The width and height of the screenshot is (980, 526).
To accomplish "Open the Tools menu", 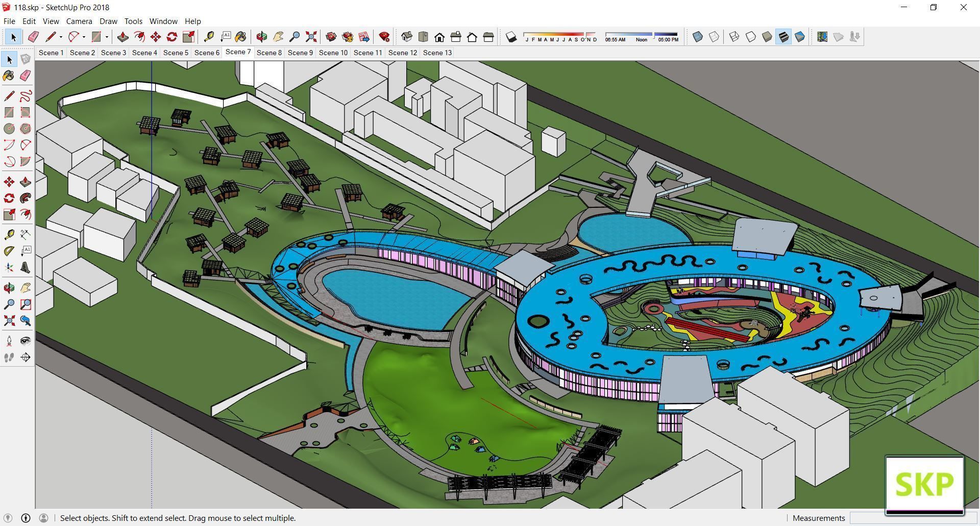I will point(133,21).
